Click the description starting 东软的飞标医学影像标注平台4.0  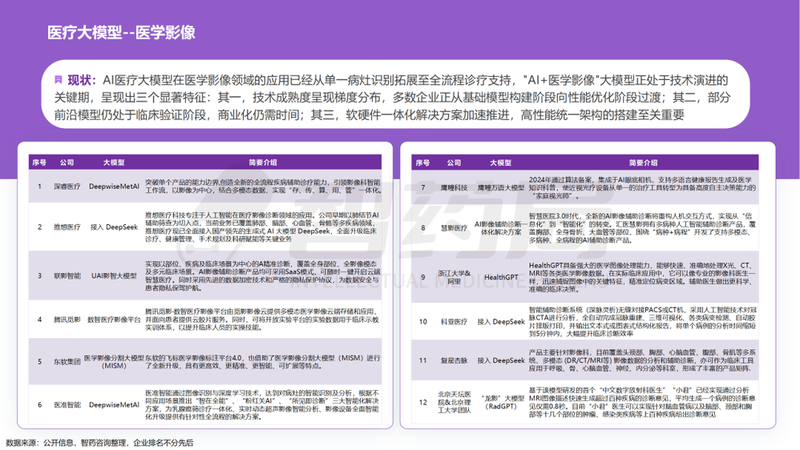tap(263, 362)
